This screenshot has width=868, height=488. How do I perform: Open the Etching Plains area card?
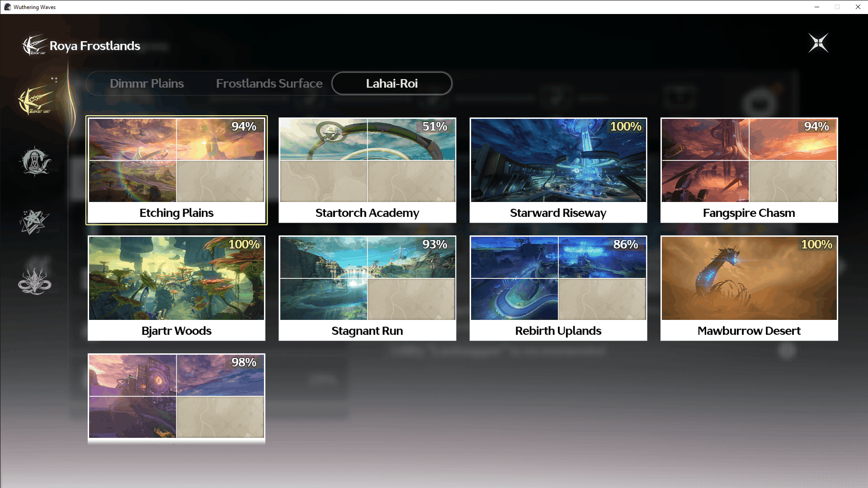click(177, 170)
